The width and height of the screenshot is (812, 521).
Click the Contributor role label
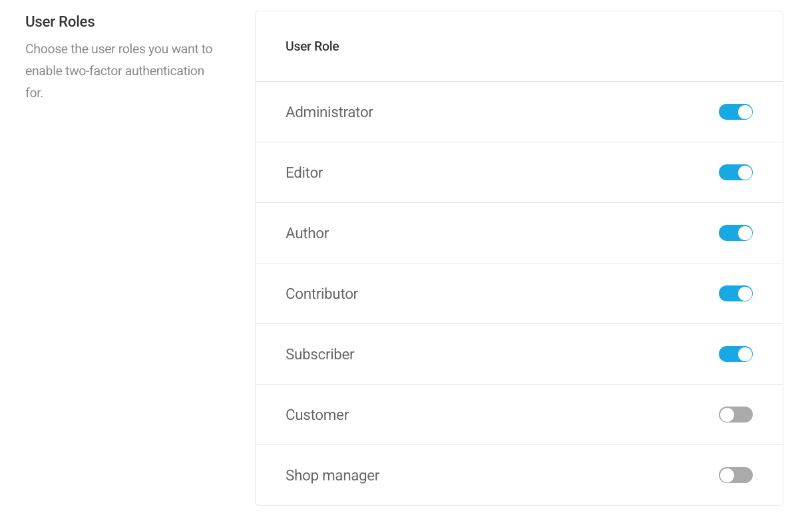tap(321, 293)
